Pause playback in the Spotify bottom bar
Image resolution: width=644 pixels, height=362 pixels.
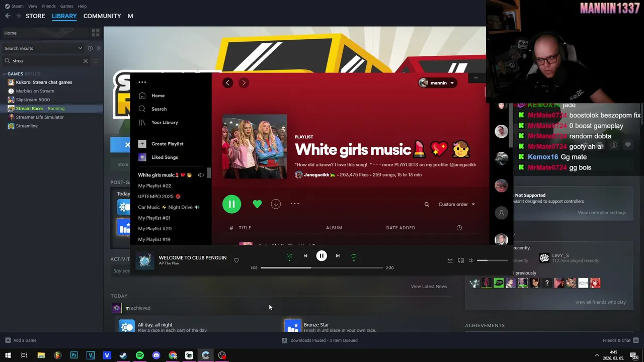click(x=321, y=256)
